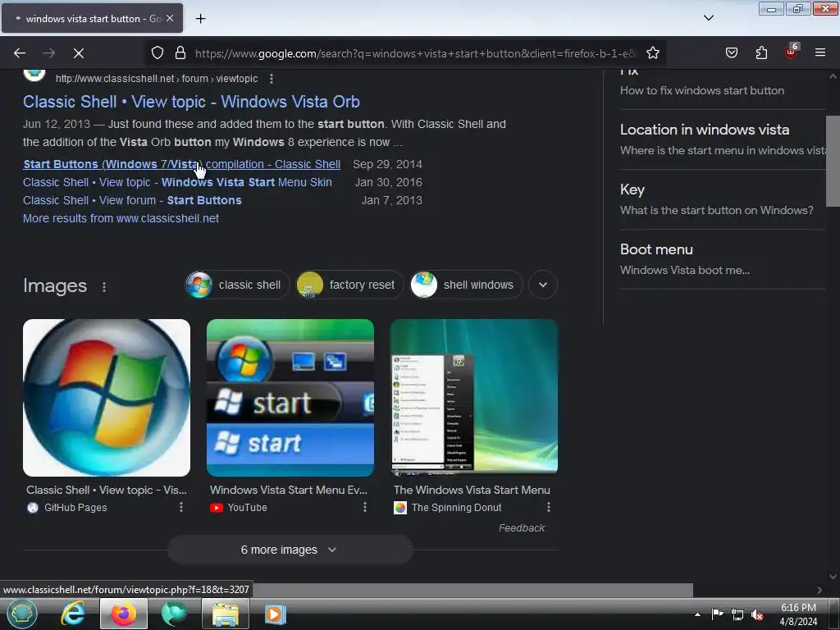Launch Internet Explorer from taskbar

(73, 614)
